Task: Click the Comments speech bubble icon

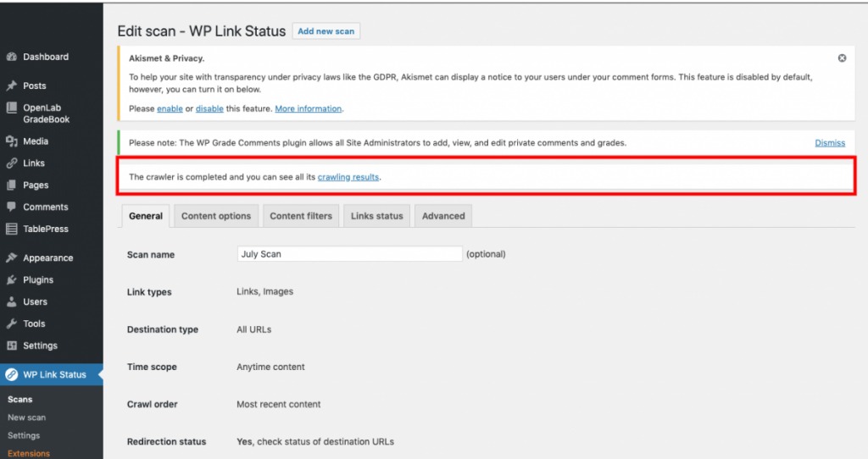Action: point(11,207)
